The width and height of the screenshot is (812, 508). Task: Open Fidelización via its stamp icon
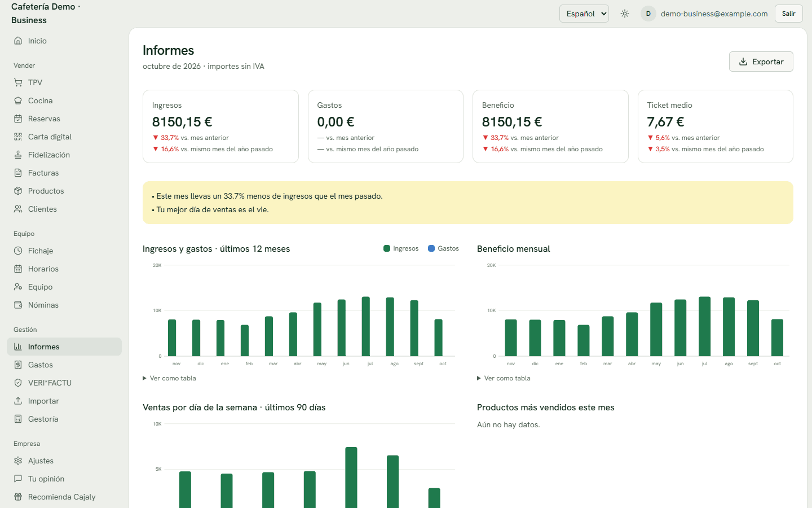tap(18, 155)
